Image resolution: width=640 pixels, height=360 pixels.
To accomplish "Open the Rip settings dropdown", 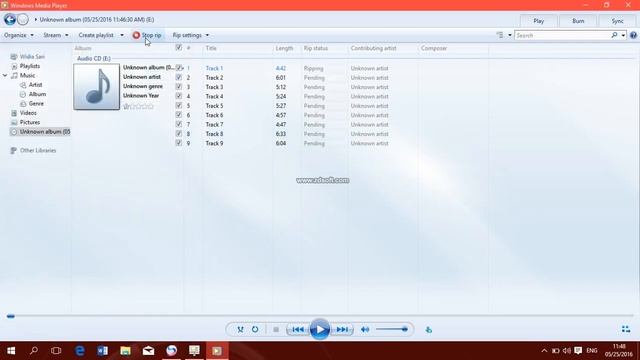I will (x=191, y=35).
